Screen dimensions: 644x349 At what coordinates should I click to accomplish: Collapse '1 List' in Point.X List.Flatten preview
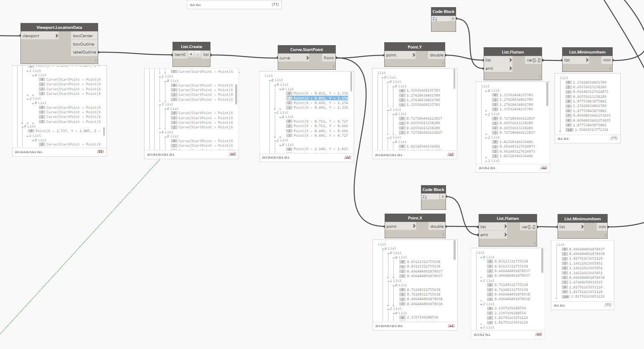[482, 281]
